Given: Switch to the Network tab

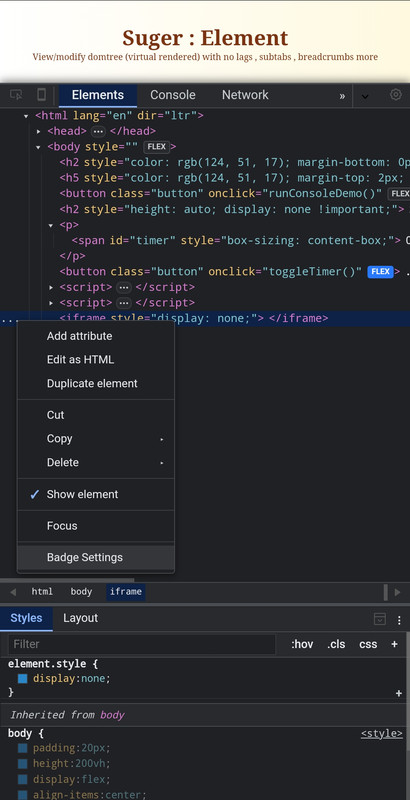Looking at the screenshot, I should click(245, 95).
